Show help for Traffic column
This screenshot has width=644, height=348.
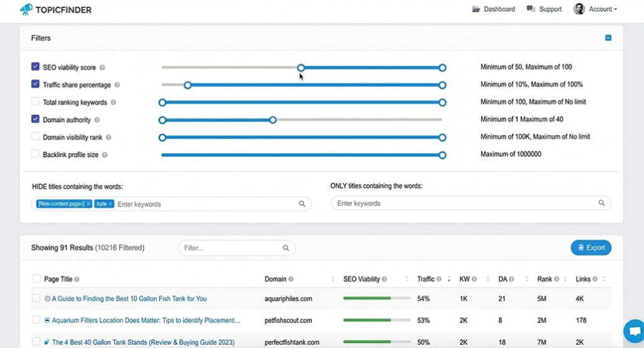[x=439, y=279]
